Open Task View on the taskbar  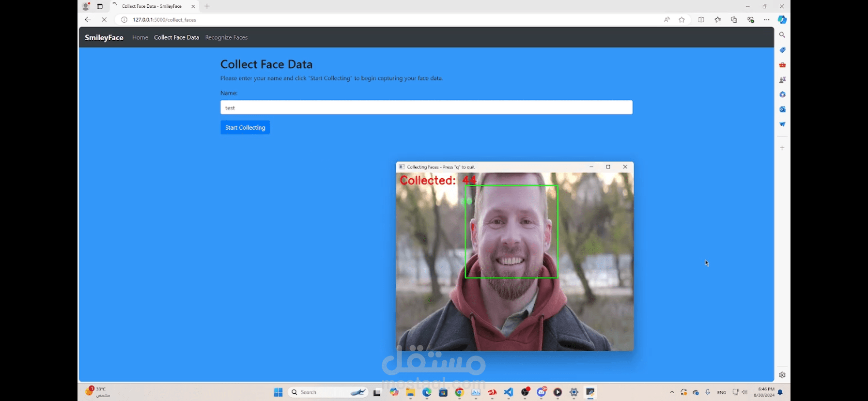[377, 392]
